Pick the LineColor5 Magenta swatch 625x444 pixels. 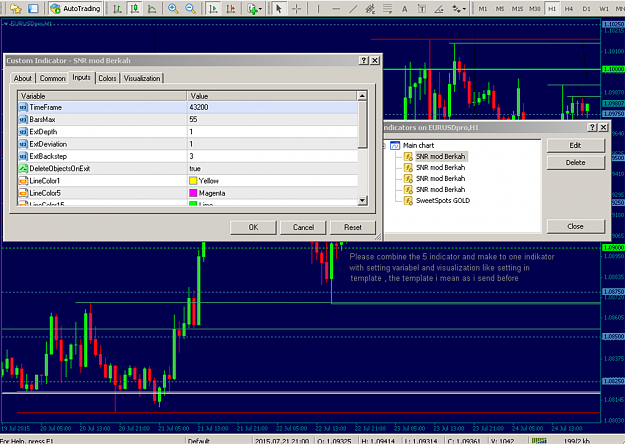[193, 193]
